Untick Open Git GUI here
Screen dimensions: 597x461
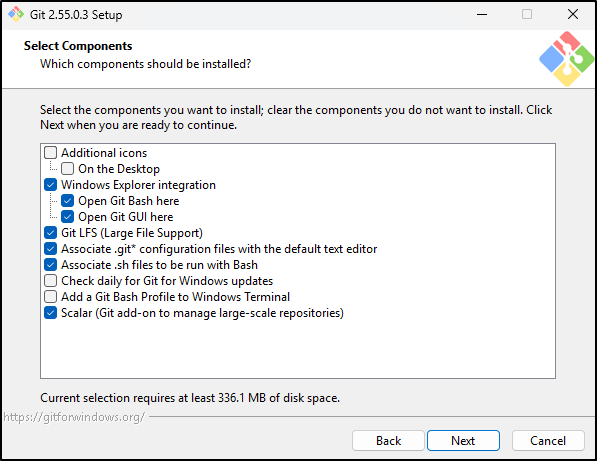tap(67, 217)
